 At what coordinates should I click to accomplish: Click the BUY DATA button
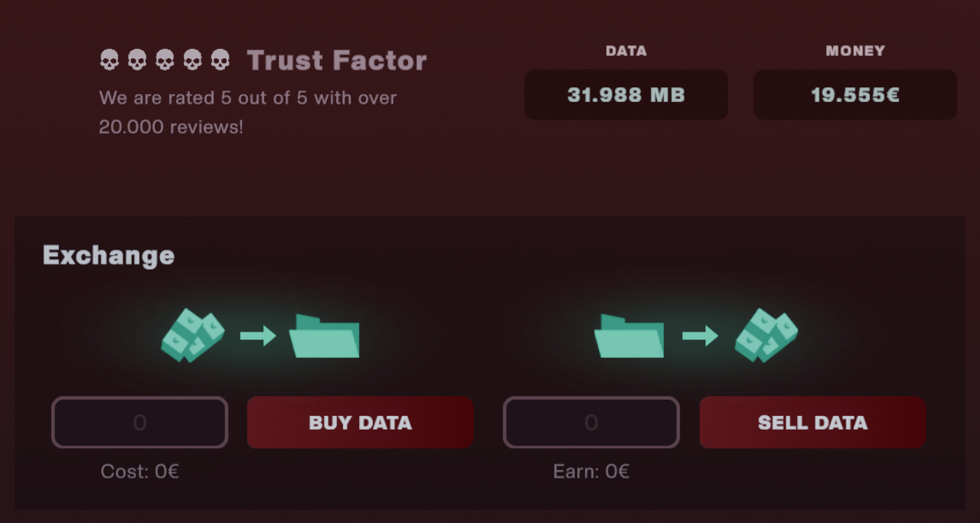pyautogui.click(x=360, y=422)
